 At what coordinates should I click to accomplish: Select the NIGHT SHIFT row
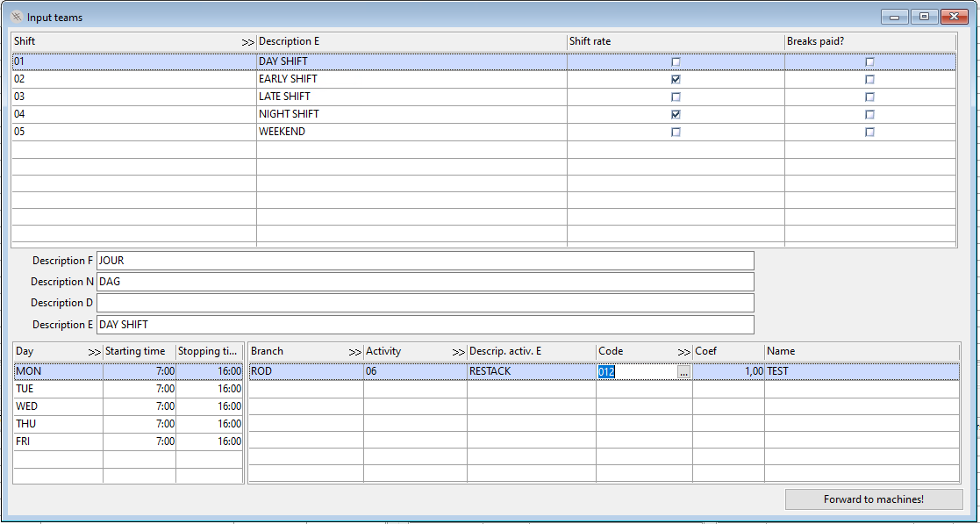pyautogui.click(x=289, y=114)
